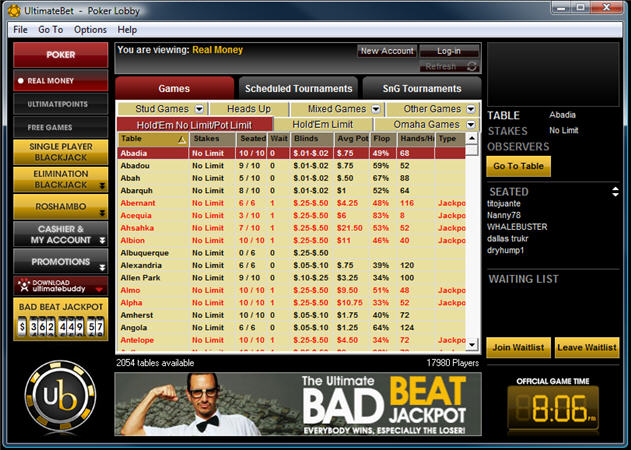Click the UltimateBet chip icon in title bar
The height and width of the screenshot is (450, 631).
click(x=14, y=11)
